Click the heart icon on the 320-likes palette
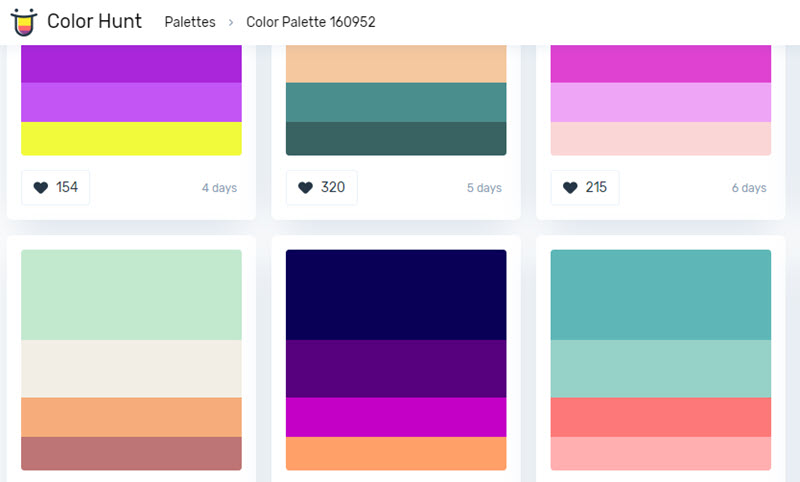Image resolution: width=800 pixels, height=482 pixels. click(x=305, y=188)
